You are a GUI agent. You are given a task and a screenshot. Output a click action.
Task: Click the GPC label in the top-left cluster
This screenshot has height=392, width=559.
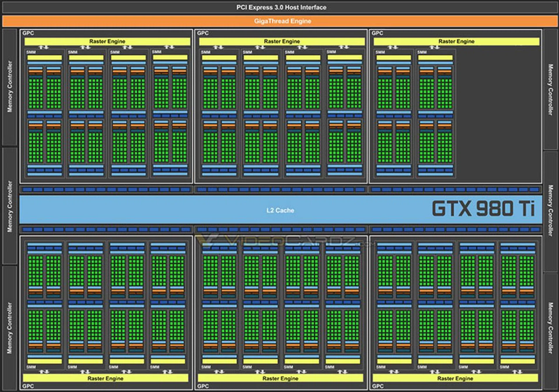point(28,33)
